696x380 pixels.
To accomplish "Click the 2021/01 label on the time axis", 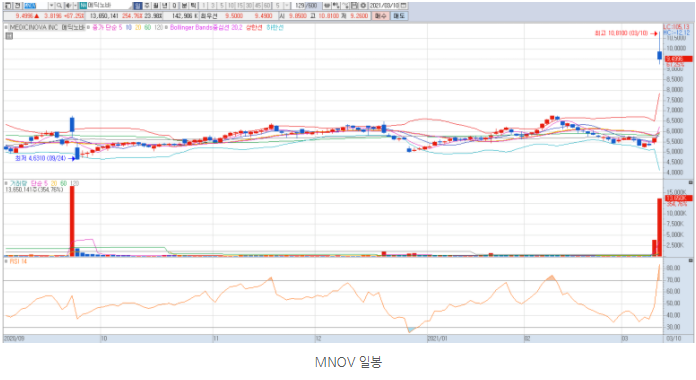I will coord(437,338).
